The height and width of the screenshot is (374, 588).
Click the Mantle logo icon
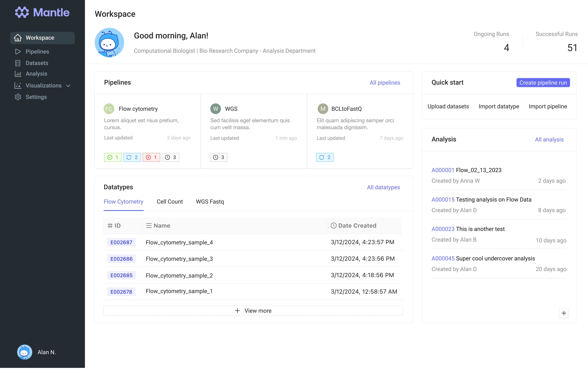point(22,12)
